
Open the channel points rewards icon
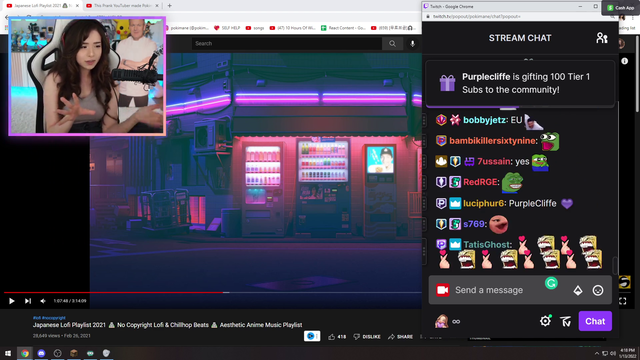[x=565, y=321]
